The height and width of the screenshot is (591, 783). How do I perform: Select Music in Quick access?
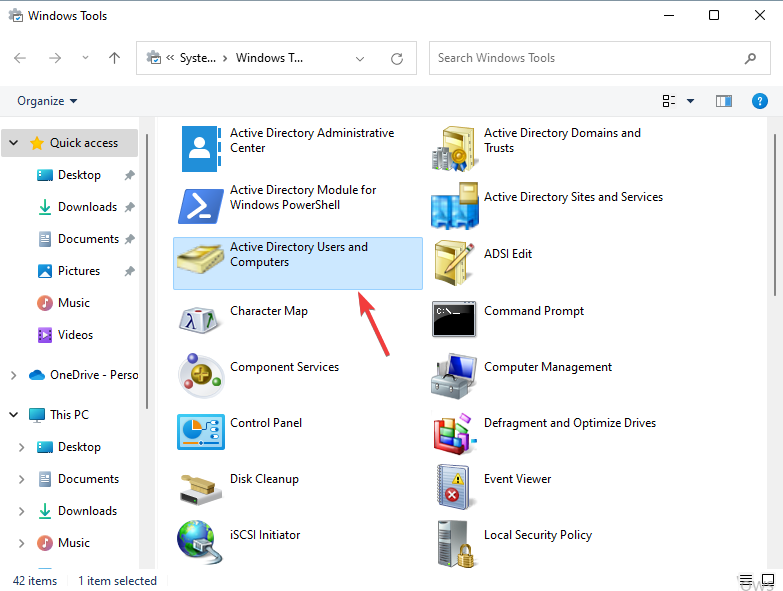pyautogui.click(x=73, y=302)
